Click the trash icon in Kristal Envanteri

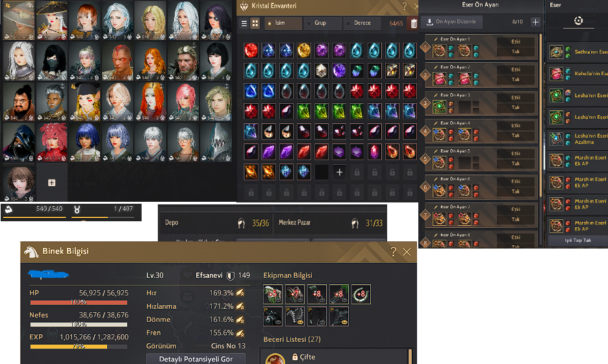pyautogui.click(x=414, y=23)
